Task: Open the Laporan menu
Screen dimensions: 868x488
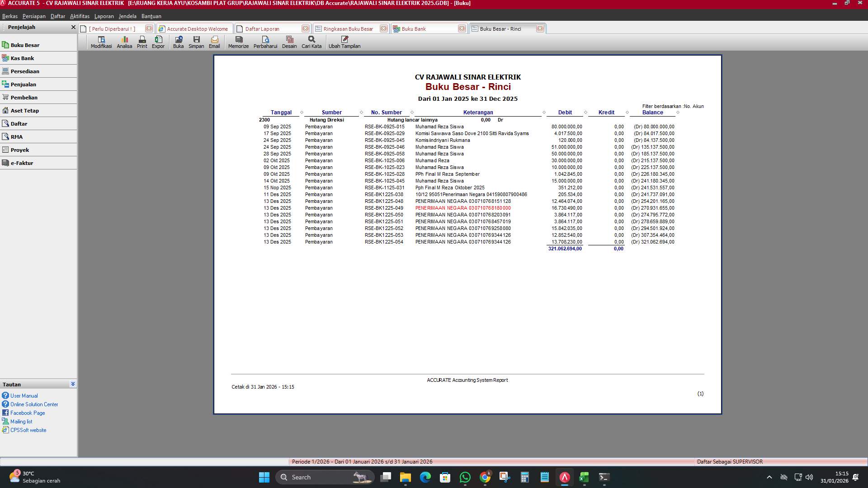Action: 104,16
